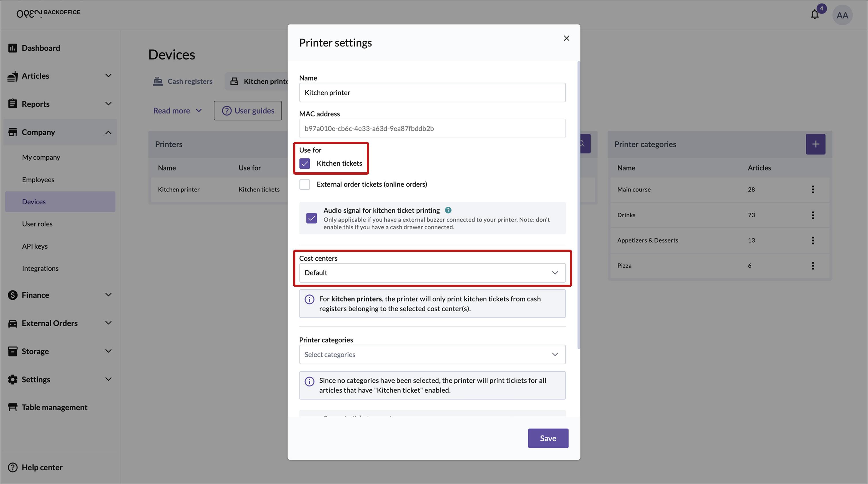Viewport: 868px width, 484px height.
Task: Open the User guides button
Action: (x=248, y=111)
